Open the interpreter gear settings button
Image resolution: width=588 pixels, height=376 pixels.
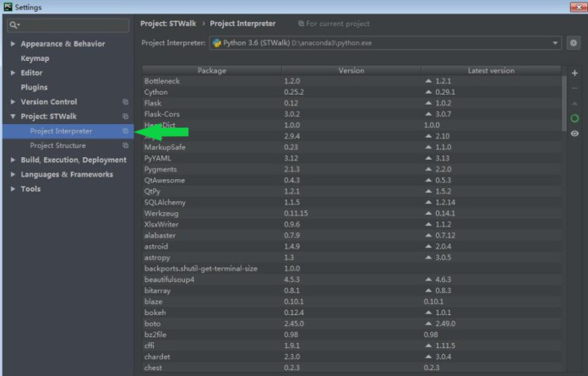tap(574, 43)
